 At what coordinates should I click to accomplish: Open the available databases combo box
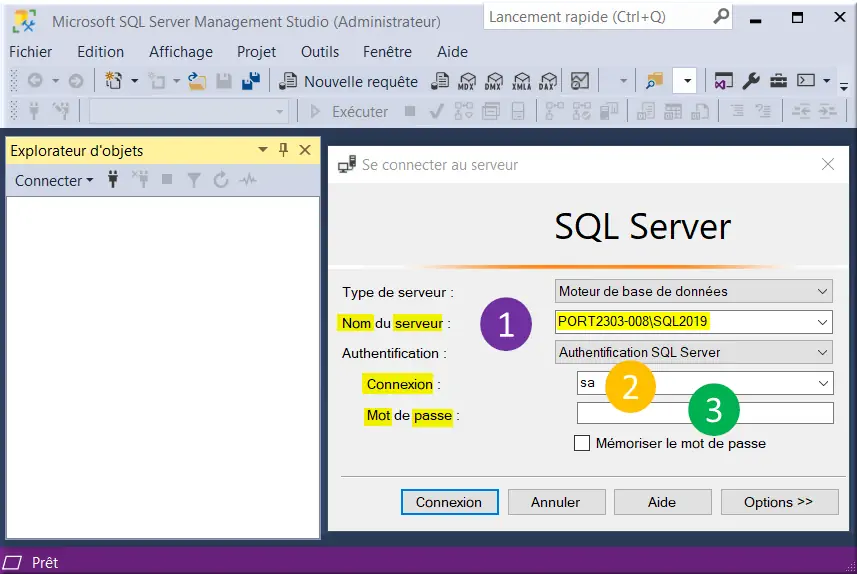click(x=189, y=112)
